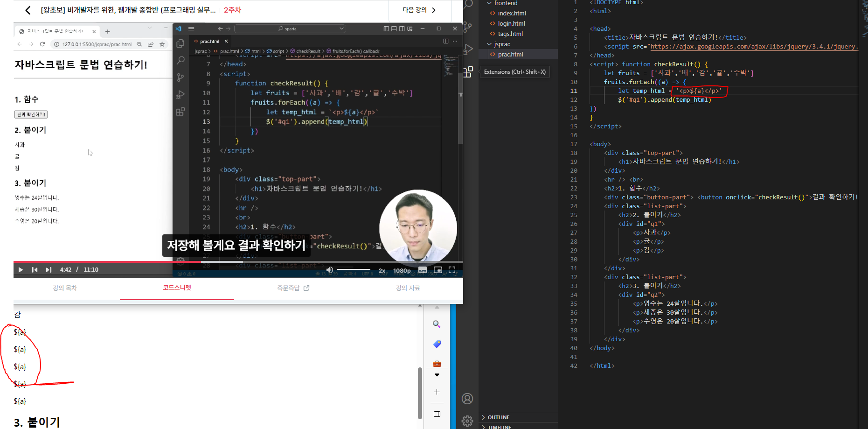Skip to the previous video track

point(35,270)
